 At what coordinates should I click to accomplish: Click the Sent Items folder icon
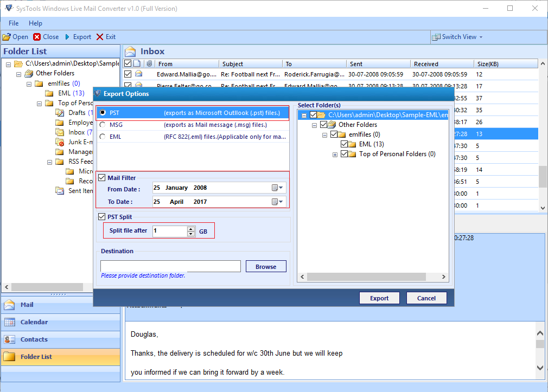pyautogui.click(x=60, y=191)
